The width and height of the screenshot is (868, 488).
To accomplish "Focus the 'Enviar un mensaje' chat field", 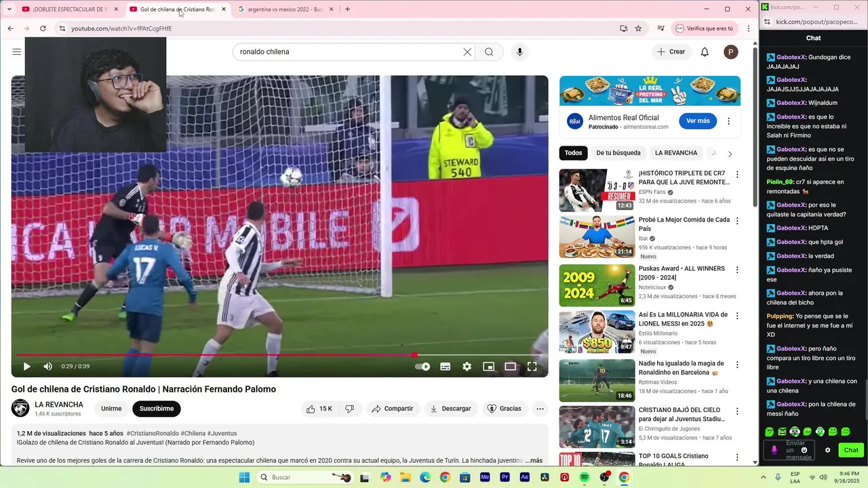I will click(x=789, y=450).
